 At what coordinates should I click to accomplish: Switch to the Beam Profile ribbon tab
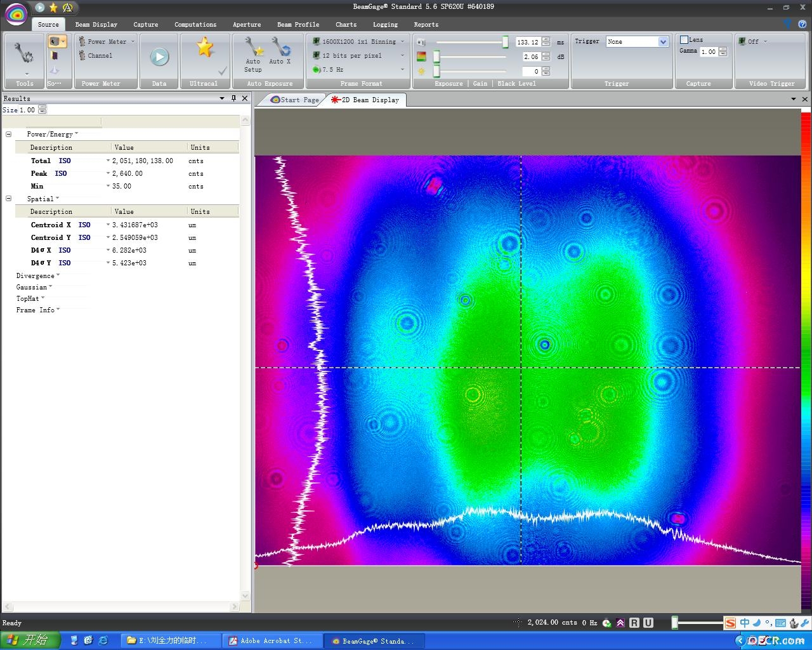point(298,24)
